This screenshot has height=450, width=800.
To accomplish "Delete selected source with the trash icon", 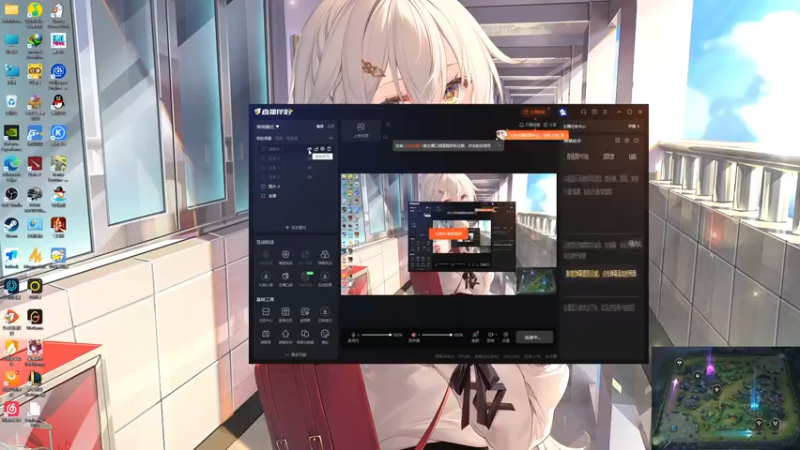I will coord(329,149).
